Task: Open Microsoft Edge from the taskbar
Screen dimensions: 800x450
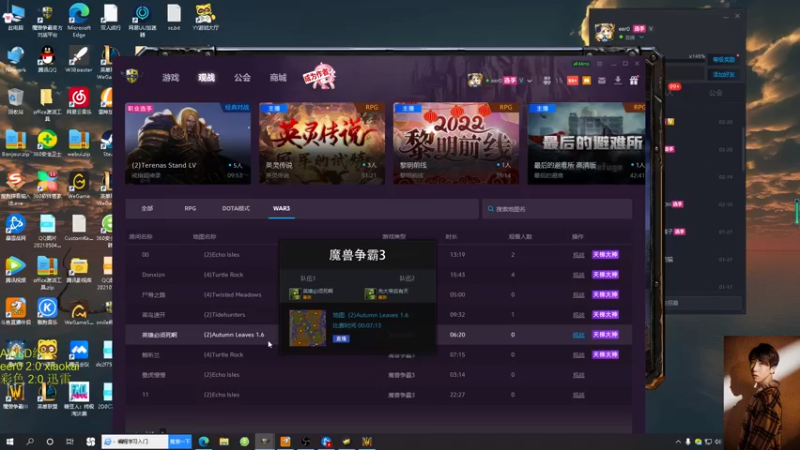Action: tap(204, 441)
